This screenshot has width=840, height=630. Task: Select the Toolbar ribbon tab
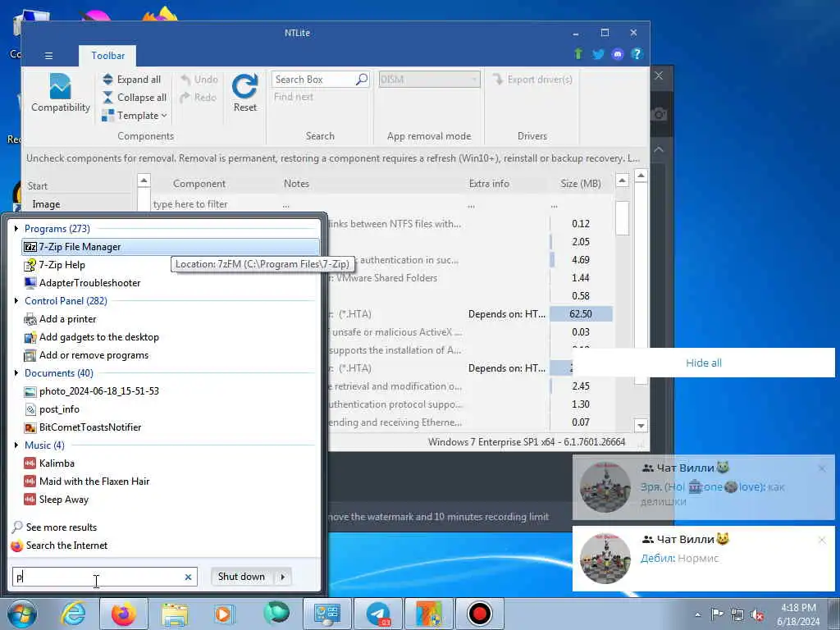(x=107, y=56)
